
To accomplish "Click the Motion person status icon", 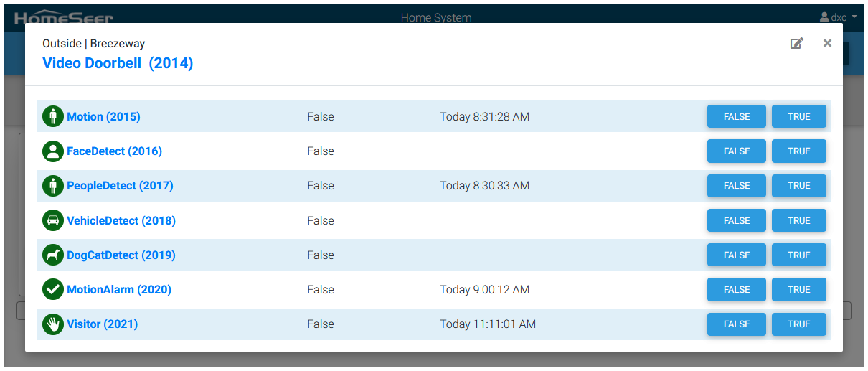I will click(53, 116).
